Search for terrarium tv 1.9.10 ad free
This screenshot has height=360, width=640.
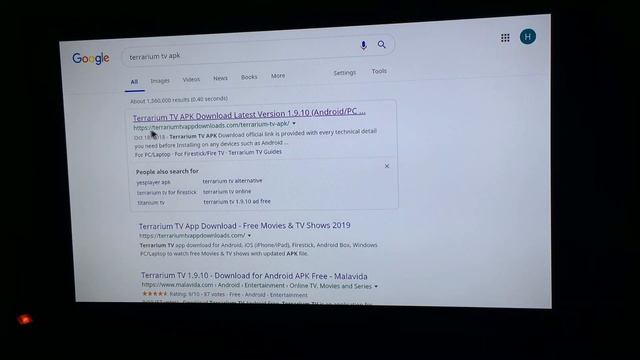(237, 202)
